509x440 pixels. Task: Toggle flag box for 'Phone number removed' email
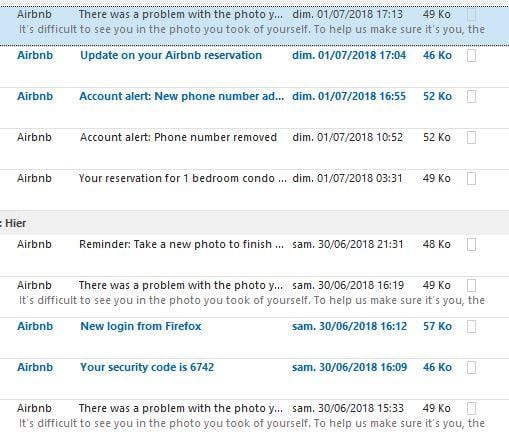click(471, 138)
